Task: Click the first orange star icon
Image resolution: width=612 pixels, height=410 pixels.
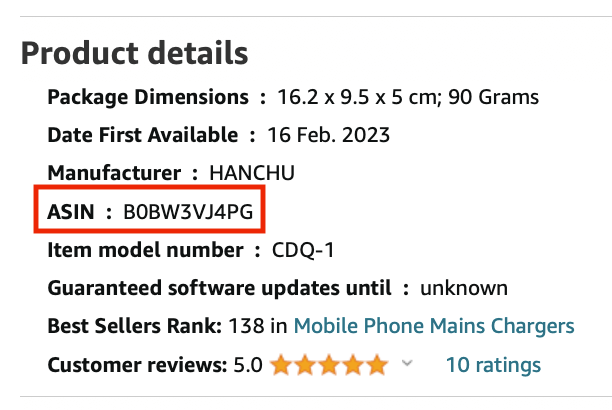Action: [x=281, y=365]
